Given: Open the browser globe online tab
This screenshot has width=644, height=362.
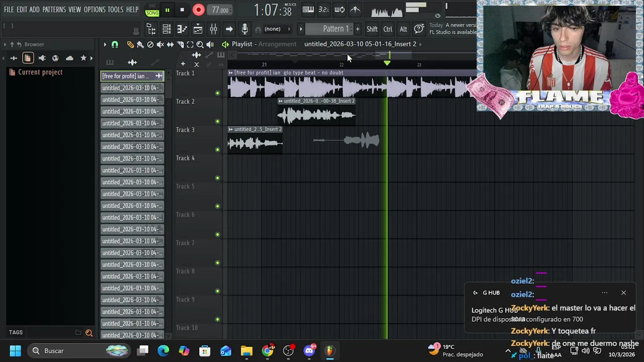Looking at the screenshot, I should [55, 58].
